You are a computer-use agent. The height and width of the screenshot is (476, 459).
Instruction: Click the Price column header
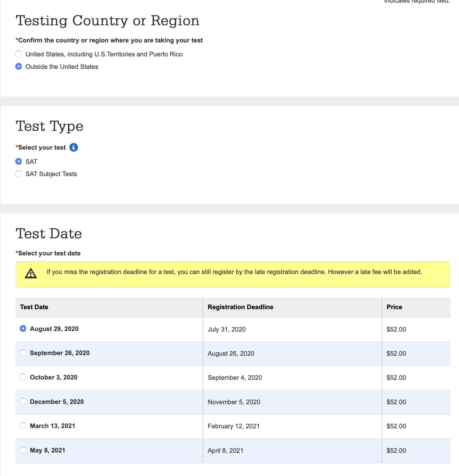394,307
